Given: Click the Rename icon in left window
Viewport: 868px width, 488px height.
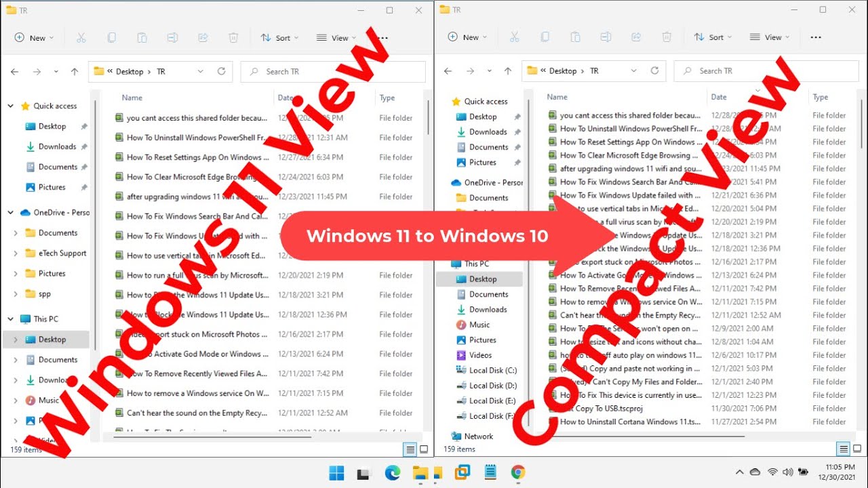Looking at the screenshot, I should point(172,38).
